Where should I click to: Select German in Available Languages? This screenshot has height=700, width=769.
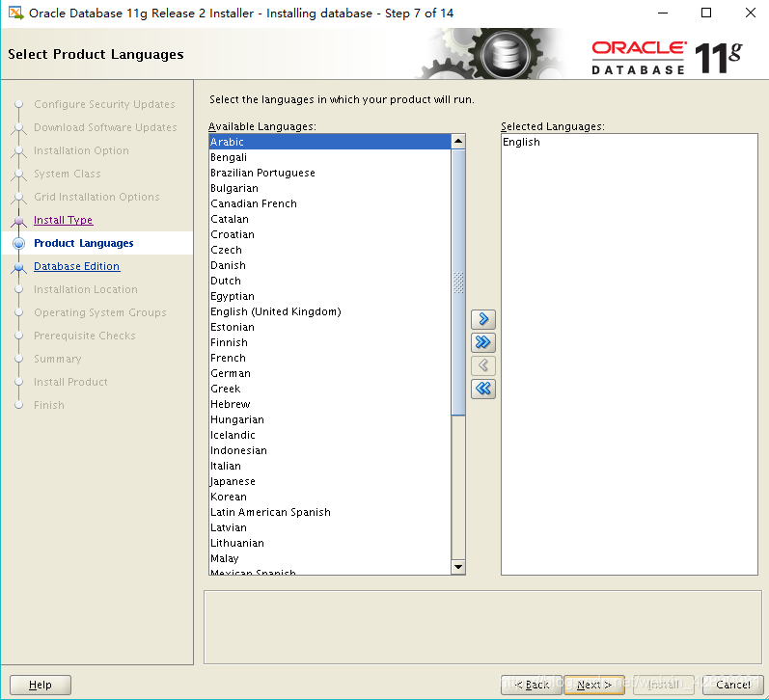[x=330, y=373]
